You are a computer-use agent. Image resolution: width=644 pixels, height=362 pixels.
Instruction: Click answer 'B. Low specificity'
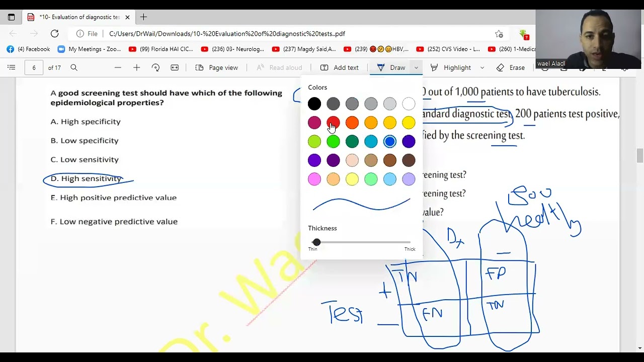85,141
